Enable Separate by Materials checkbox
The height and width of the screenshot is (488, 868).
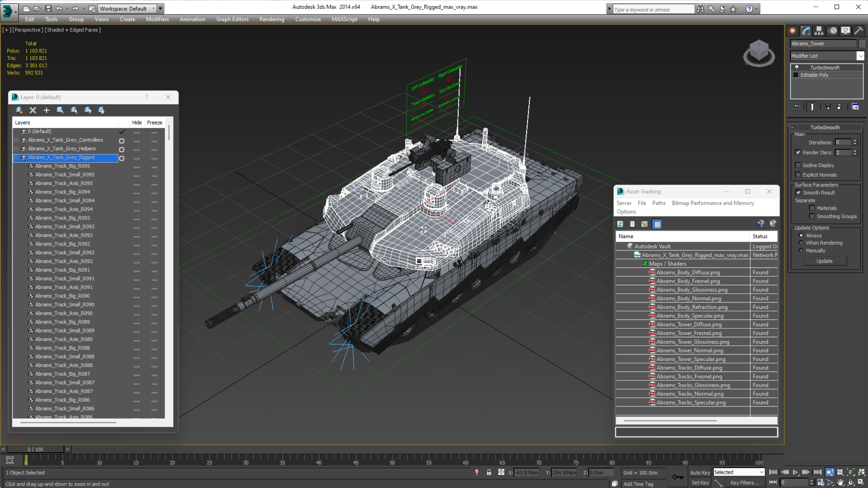(x=812, y=208)
